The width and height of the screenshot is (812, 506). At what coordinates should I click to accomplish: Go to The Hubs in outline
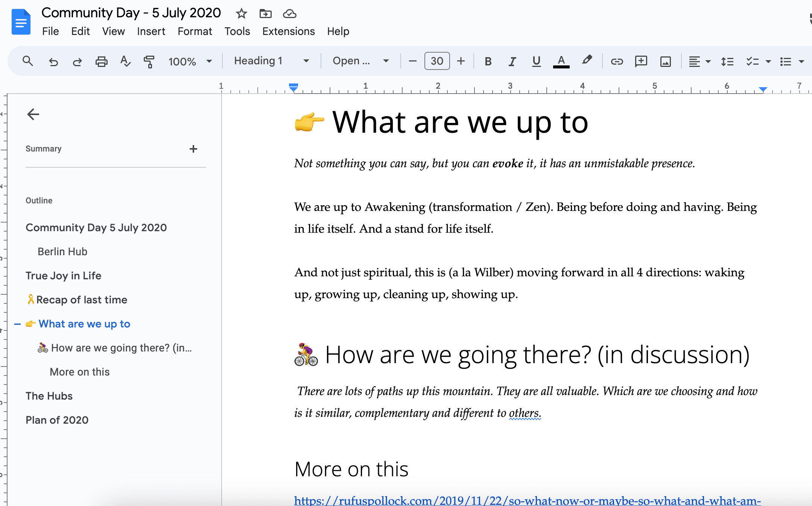pyautogui.click(x=49, y=396)
